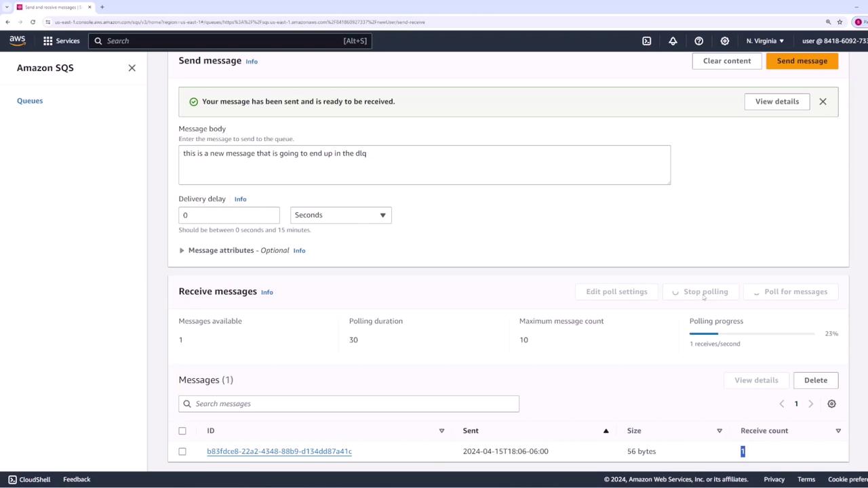Click the browser forward arrow
Screen dimensions: 868x488
pyautogui.click(x=20, y=22)
